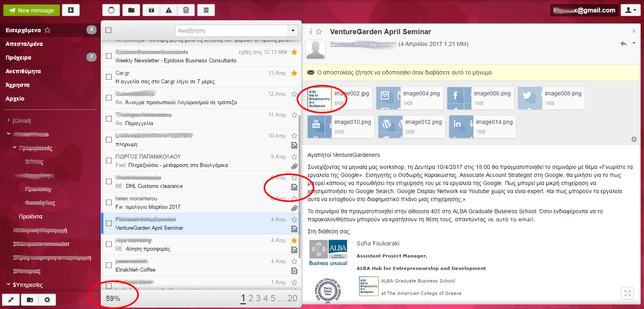
Task: Open the account user menu dropdown
Action: (630, 10)
